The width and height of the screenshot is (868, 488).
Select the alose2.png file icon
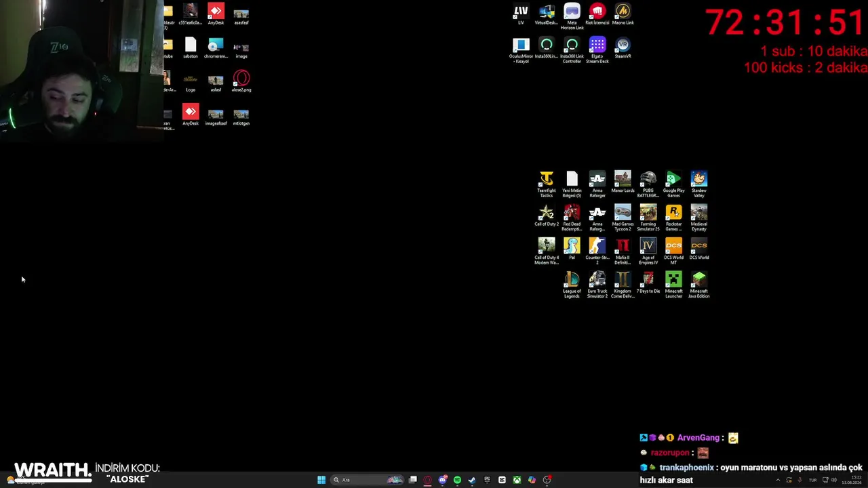[x=241, y=81]
